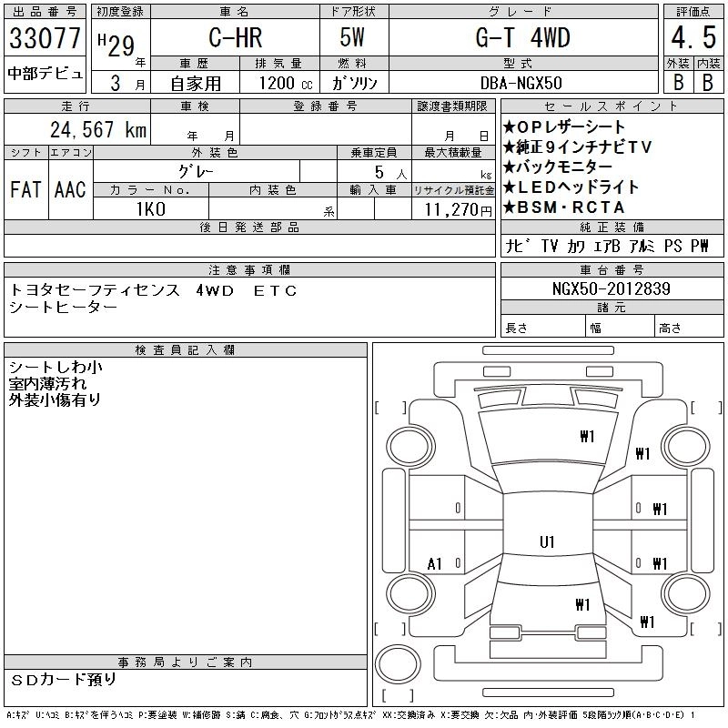
Task: Select the PW equipment item
Action: click(699, 246)
